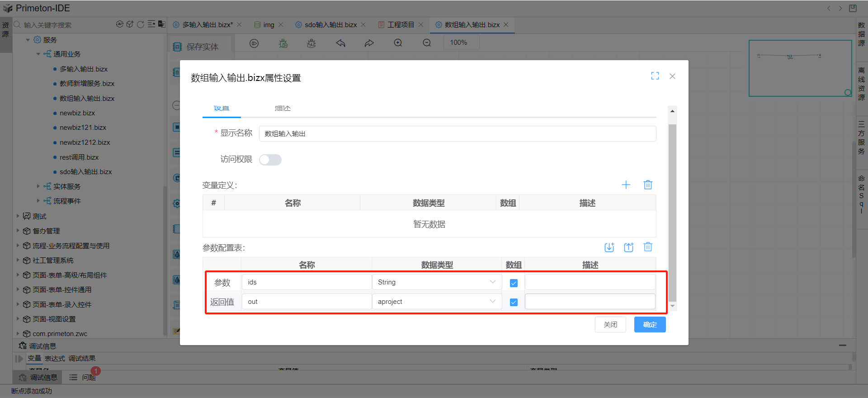Open the 描述 tab in dialog

[283, 109]
